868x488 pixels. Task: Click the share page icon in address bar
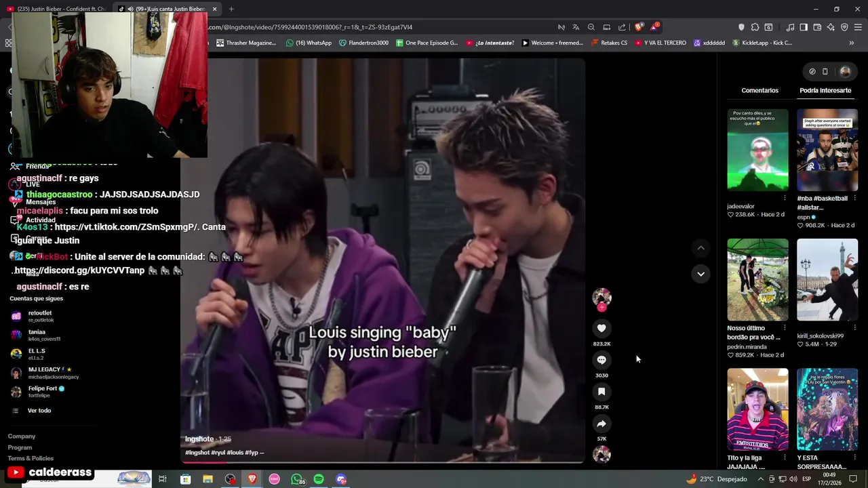(x=622, y=27)
